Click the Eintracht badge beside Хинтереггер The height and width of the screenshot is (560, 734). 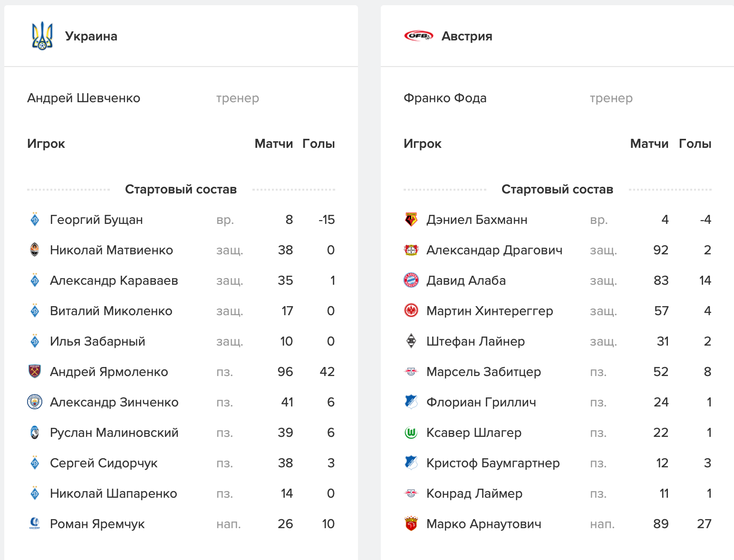(411, 310)
